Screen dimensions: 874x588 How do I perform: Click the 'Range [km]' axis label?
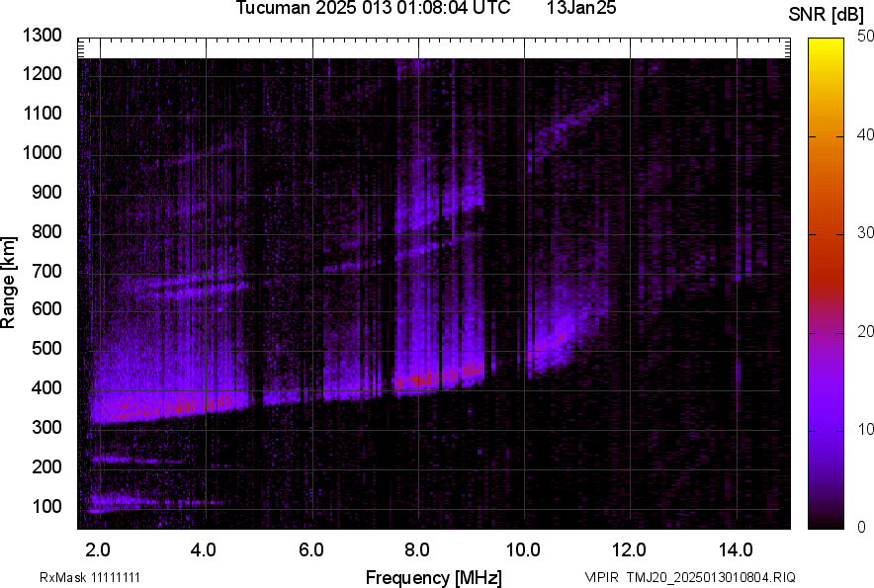(x=8, y=283)
